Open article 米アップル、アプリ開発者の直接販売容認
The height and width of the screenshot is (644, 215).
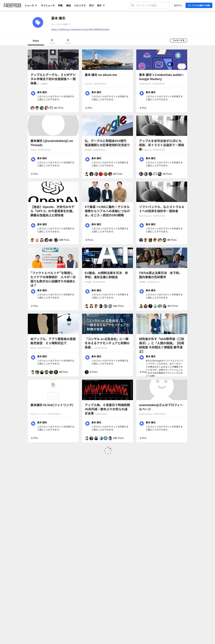click(53, 341)
